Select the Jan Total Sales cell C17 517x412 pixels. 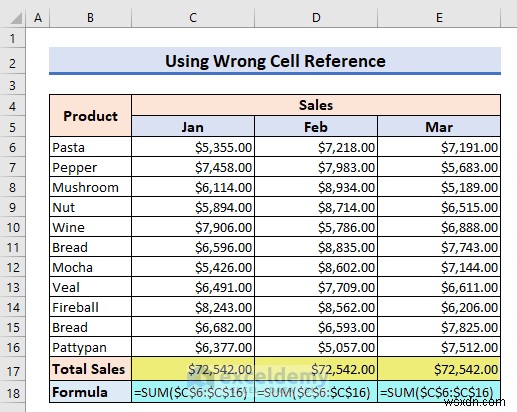[x=193, y=369]
